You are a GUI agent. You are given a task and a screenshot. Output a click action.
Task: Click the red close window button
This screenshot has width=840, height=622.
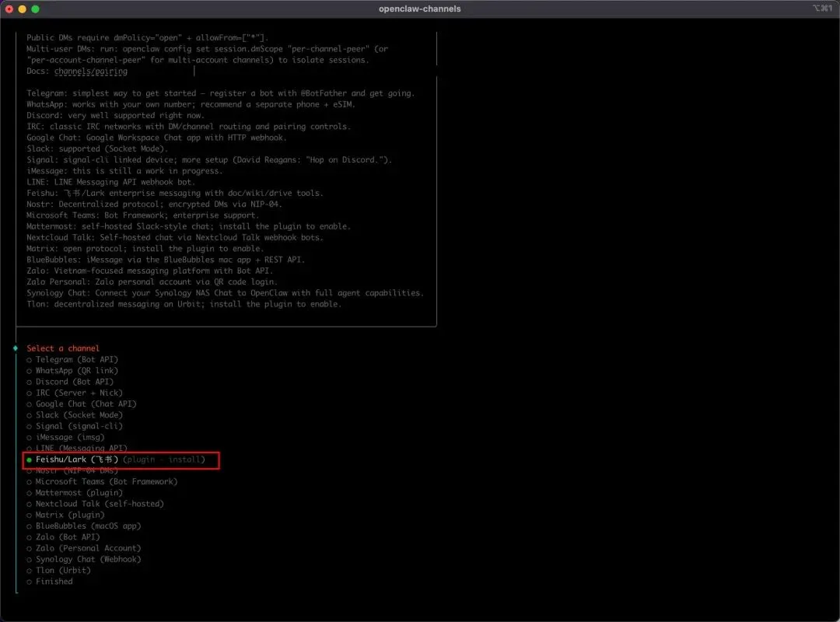(9, 9)
